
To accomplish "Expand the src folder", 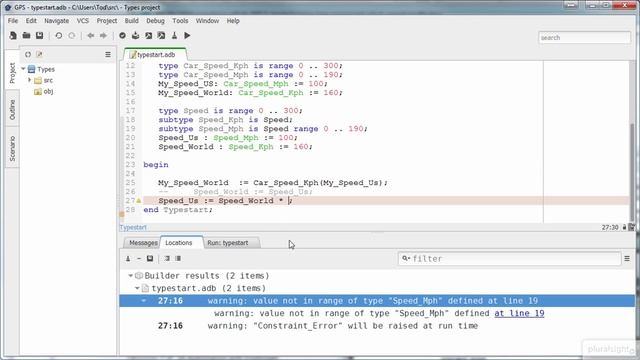I will tap(29, 80).
